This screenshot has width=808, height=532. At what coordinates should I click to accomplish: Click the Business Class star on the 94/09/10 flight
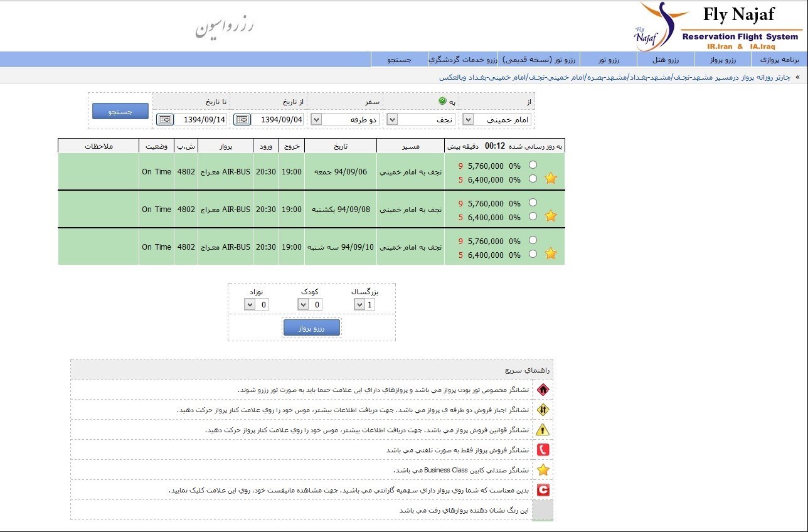[x=551, y=253]
